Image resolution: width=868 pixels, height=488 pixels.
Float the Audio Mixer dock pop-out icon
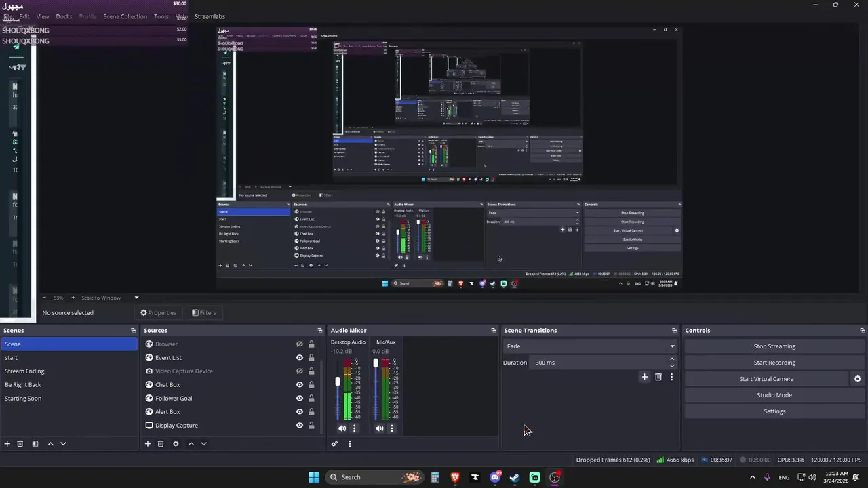pyautogui.click(x=494, y=331)
